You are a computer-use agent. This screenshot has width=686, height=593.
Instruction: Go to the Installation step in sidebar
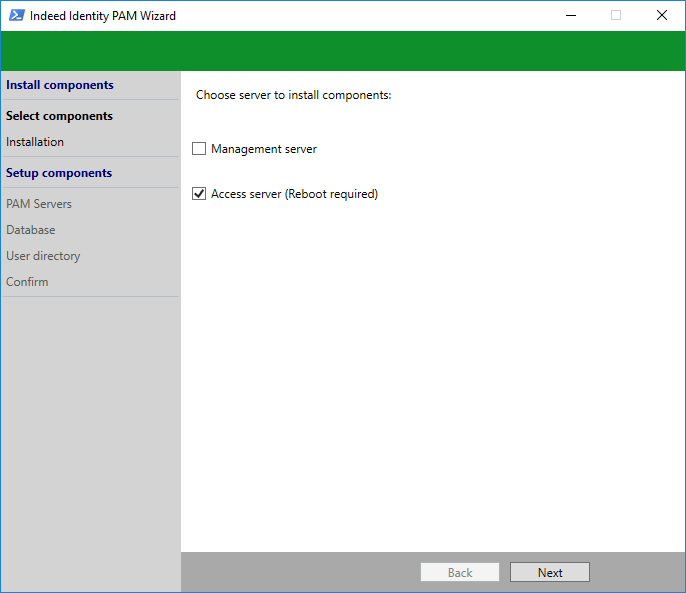click(35, 142)
